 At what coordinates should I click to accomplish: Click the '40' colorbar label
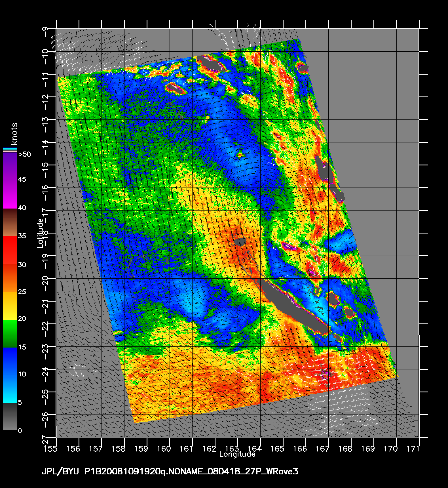[x=22, y=208]
